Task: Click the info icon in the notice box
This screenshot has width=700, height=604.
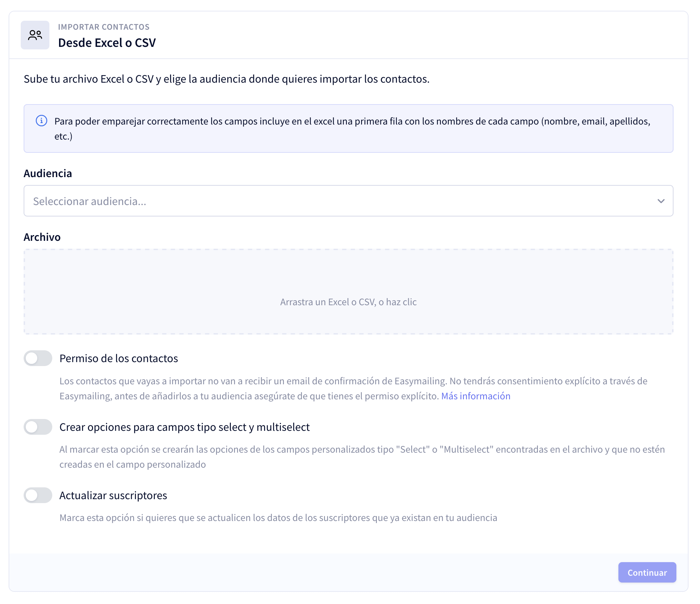Action: coord(42,121)
